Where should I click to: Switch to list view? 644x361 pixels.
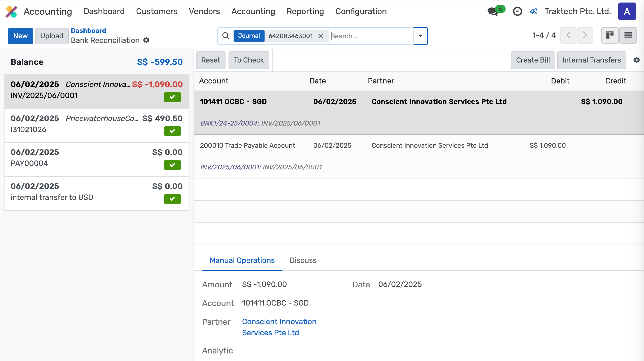tap(628, 35)
